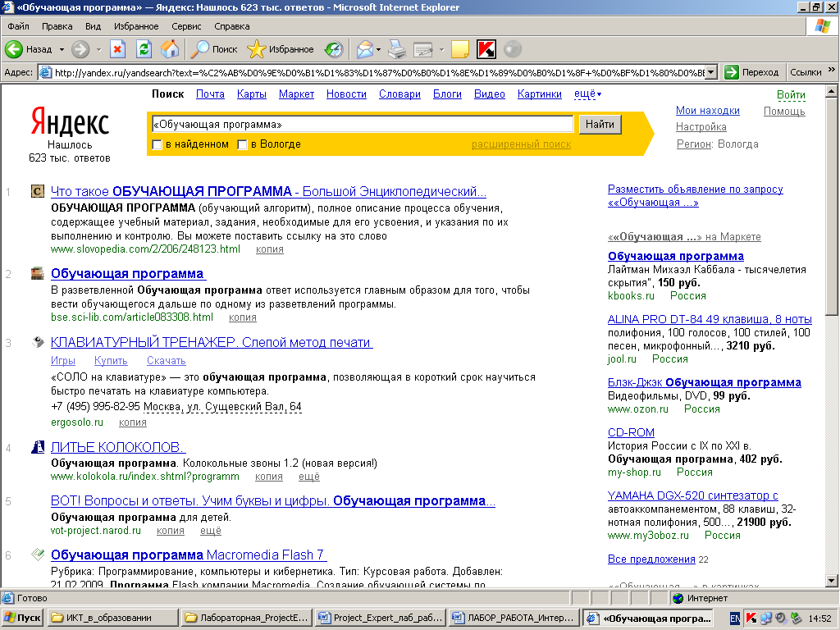Expand the 'ещё' services dropdown
The width and height of the screenshot is (840, 630).
coord(587,94)
